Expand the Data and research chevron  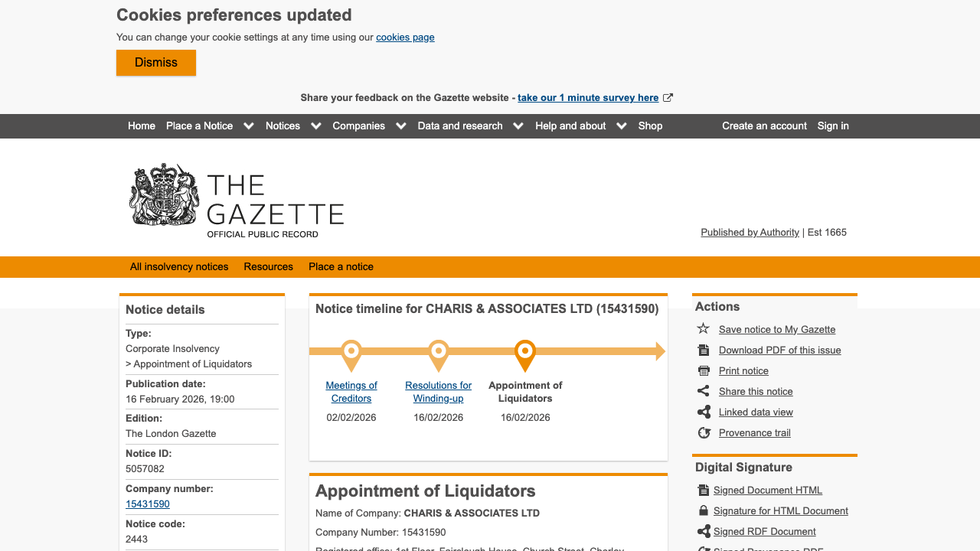click(x=518, y=126)
